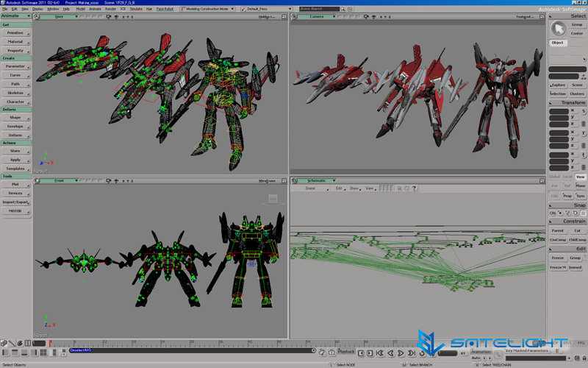The image size is (588, 368).
Task: Click the Translate 't' transform icon
Action: point(584,155)
